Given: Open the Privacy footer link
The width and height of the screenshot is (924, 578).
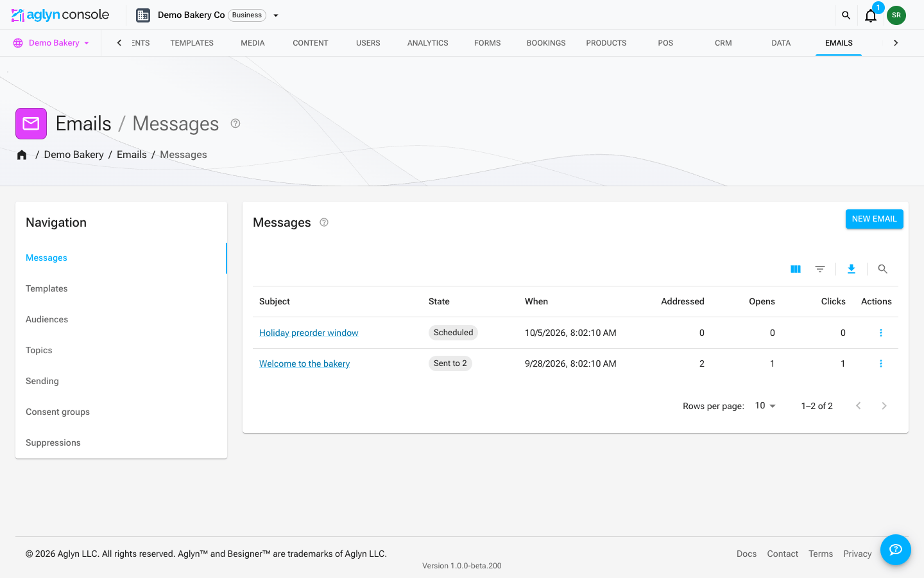Looking at the screenshot, I should pos(857,554).
